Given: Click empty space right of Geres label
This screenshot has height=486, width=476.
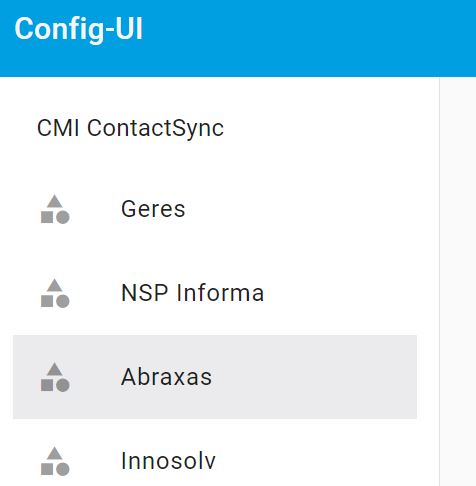Looking at the screenshot, I should pos(300,209).
